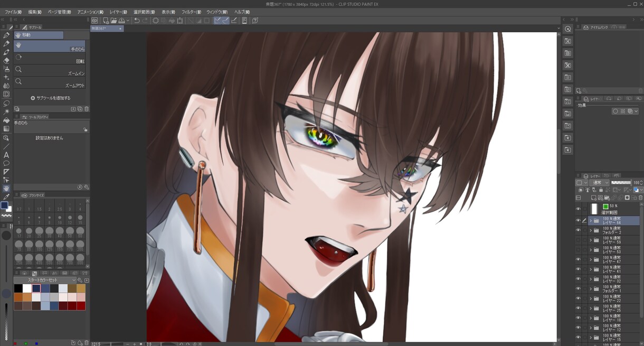Select the 回転 sub tool
Viewport: 644px width, 346px height.
tap(49, 58)
